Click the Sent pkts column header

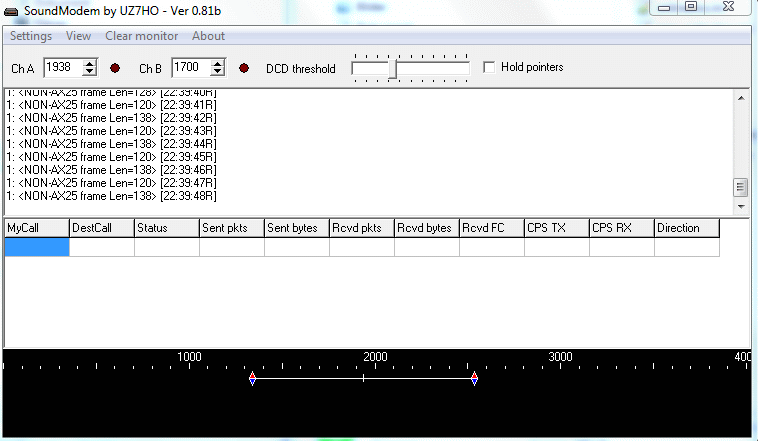click(232, 228)
